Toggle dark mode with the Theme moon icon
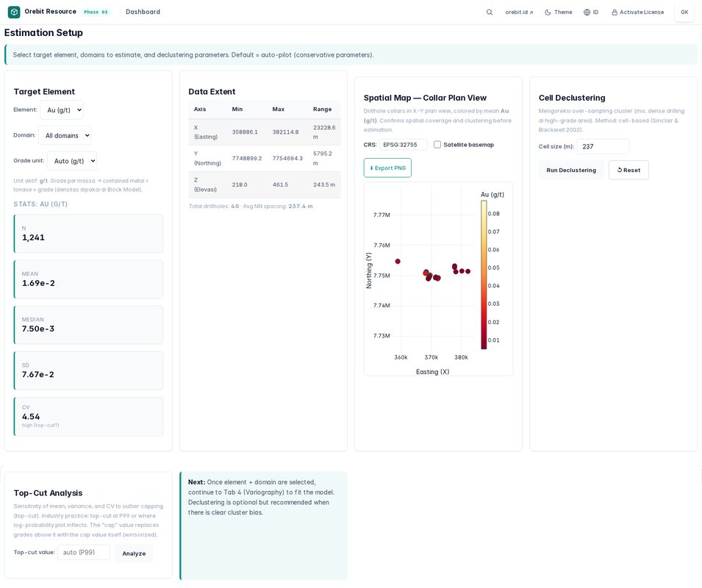Image resolution: width=702 pixels, height=588 pixels. pyautogui.click(x=548, y=12)
